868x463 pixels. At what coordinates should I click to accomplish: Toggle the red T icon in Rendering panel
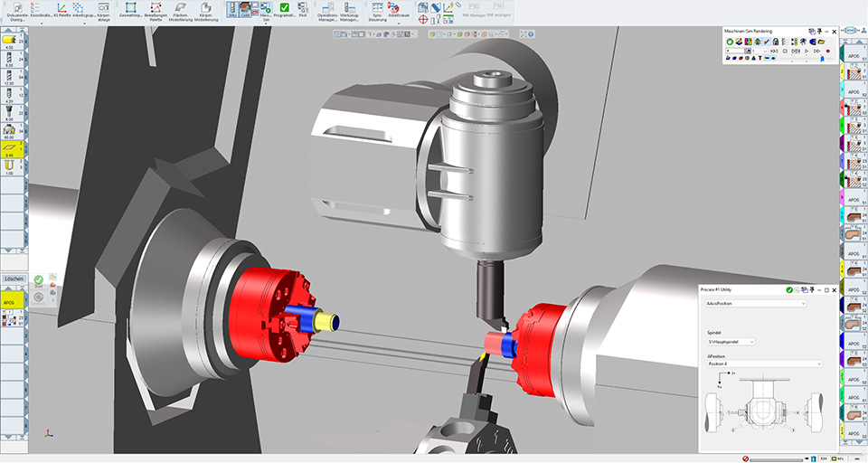(x=760, y=58)
